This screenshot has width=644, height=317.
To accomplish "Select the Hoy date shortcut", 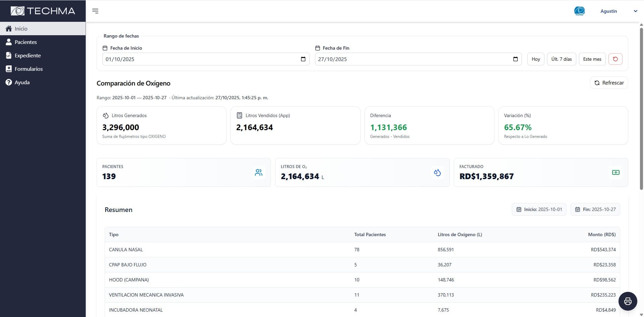I will coord(536,59).
